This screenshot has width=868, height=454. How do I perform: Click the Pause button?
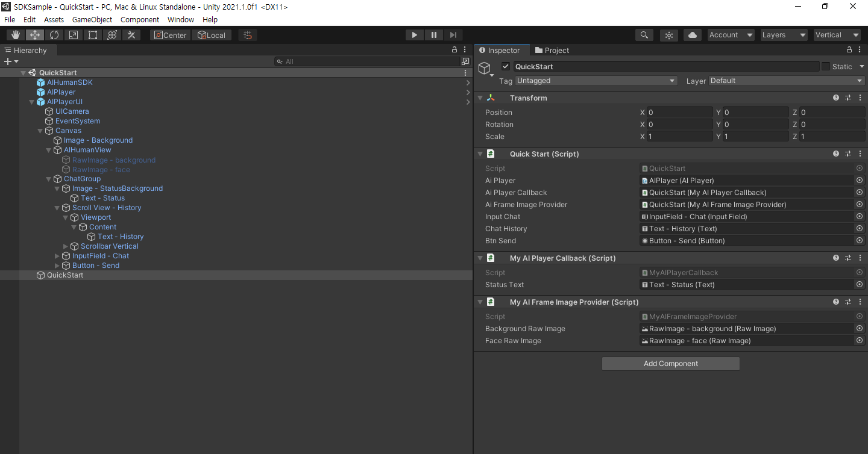(433, 35)
